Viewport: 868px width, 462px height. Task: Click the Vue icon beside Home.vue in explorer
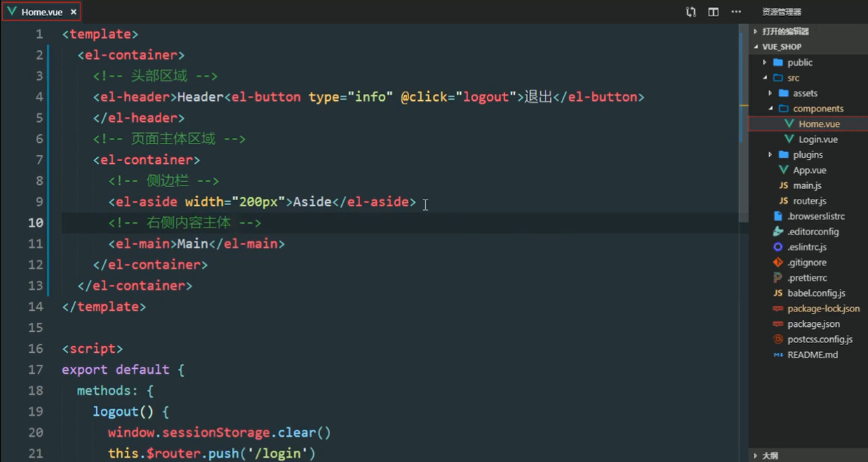tap(790, 124)
